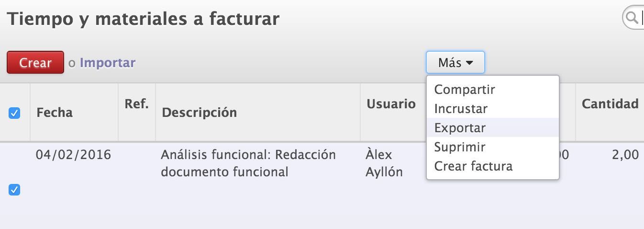Expand the Más dropdown menu

455,63
